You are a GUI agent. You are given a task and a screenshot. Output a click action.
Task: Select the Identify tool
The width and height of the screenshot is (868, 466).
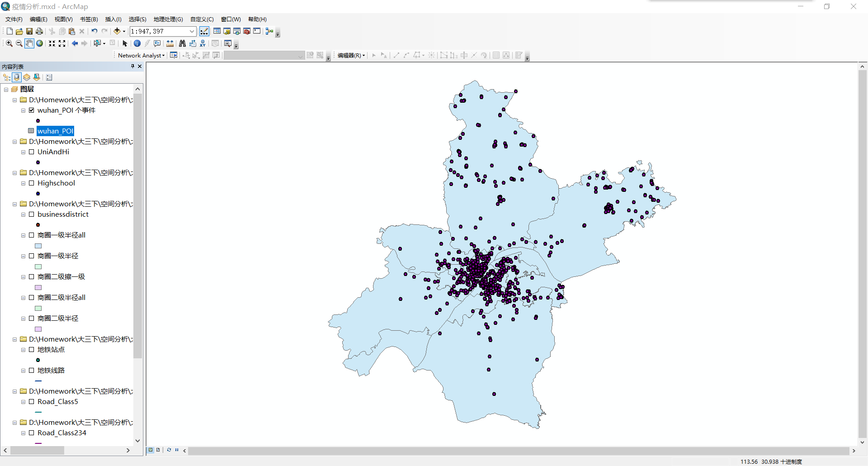click(x=137, y=43)
